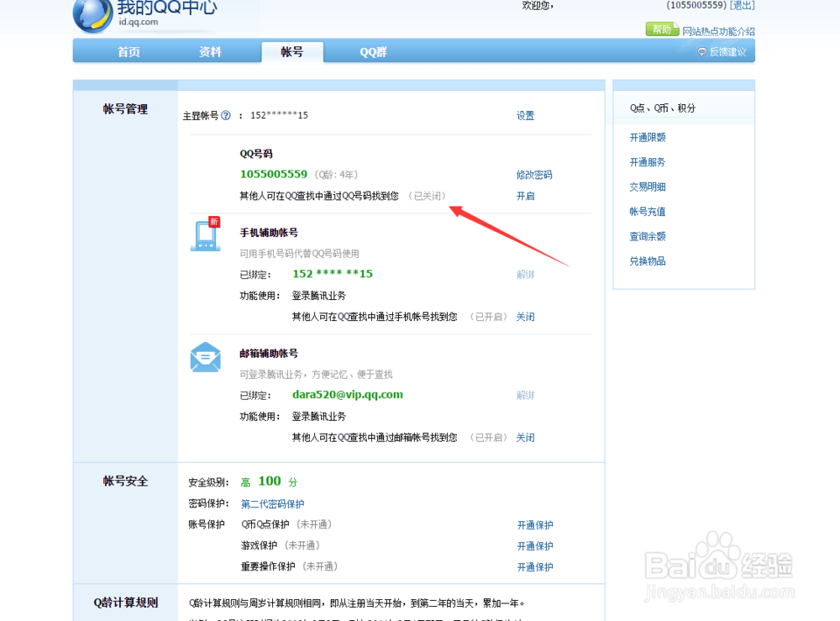Image resolution: width=840 pixels, height=621 pixels.
Task: Click the 退出 logout link
Action: [743, 5]
